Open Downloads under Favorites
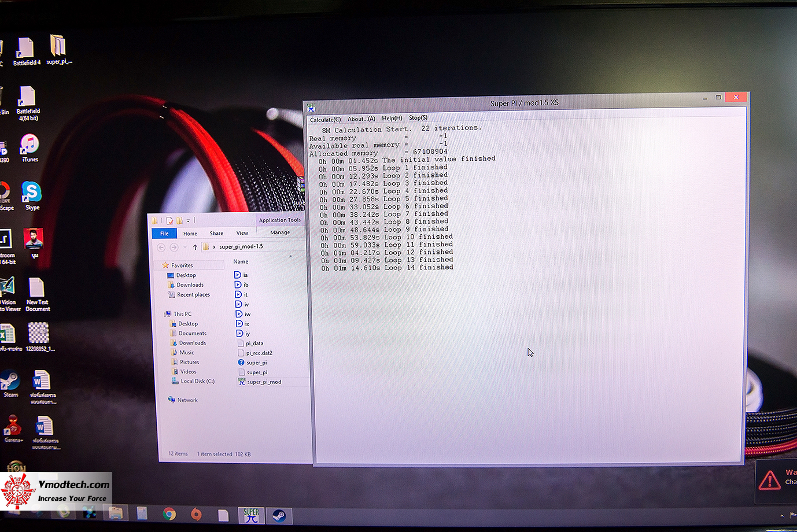 pos(185,285)
